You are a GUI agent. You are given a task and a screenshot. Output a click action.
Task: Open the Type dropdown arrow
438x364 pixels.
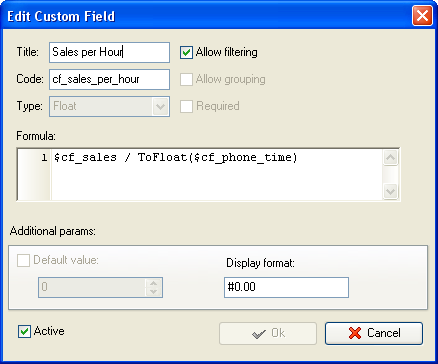click(161, 107)
